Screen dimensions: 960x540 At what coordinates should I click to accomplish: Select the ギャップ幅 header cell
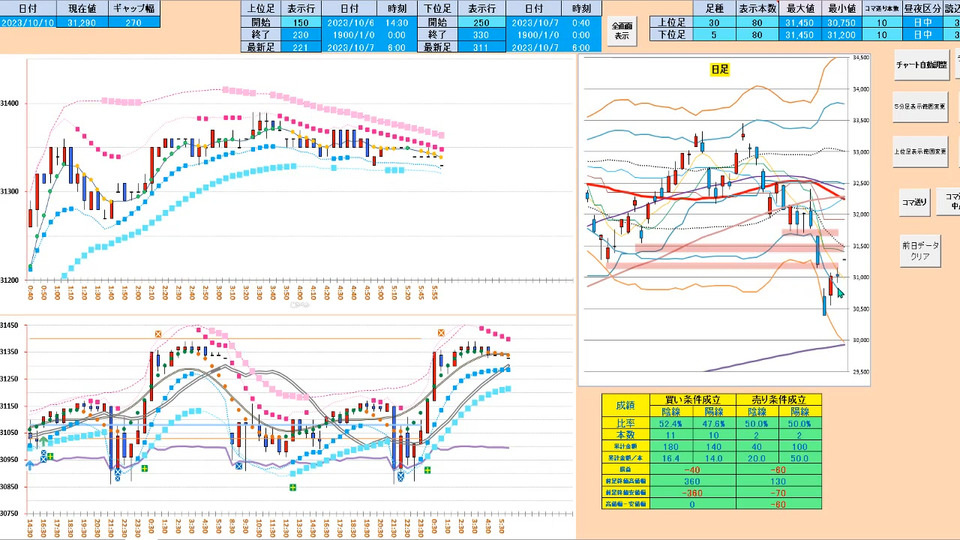134,9
